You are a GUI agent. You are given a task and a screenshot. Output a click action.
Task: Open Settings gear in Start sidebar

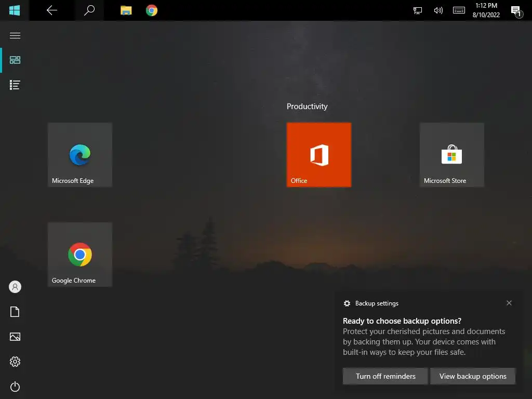tap(15, 362)
